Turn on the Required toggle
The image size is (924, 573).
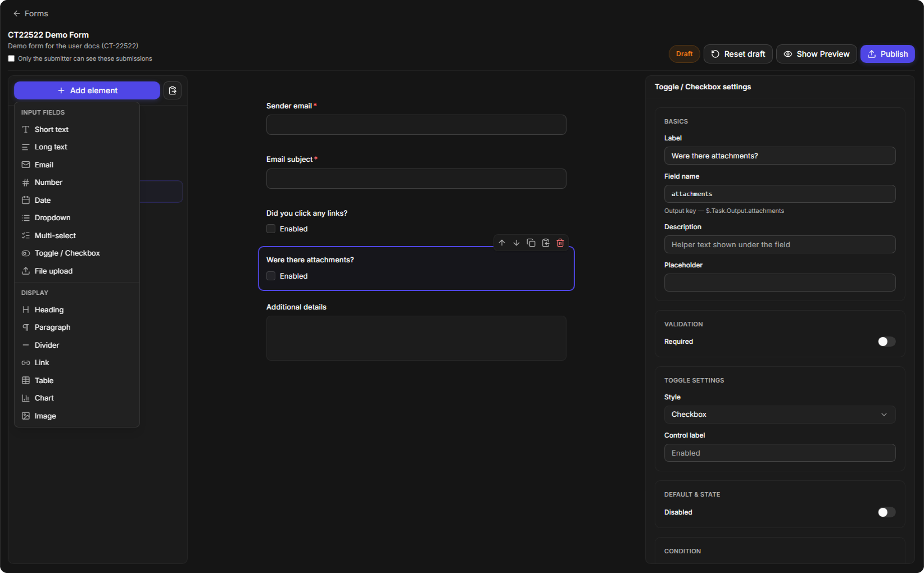click(x=886, y=342)
